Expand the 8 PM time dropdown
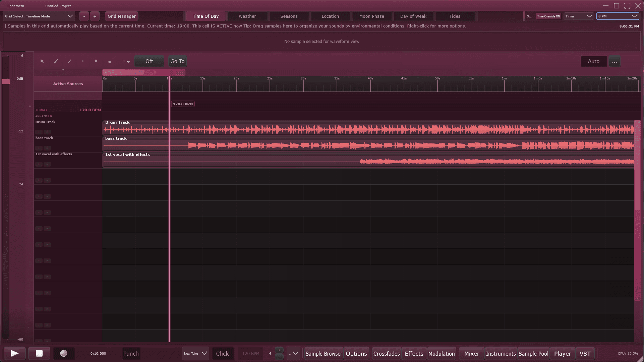The image size is (644, 362). (x=618, y=16)
